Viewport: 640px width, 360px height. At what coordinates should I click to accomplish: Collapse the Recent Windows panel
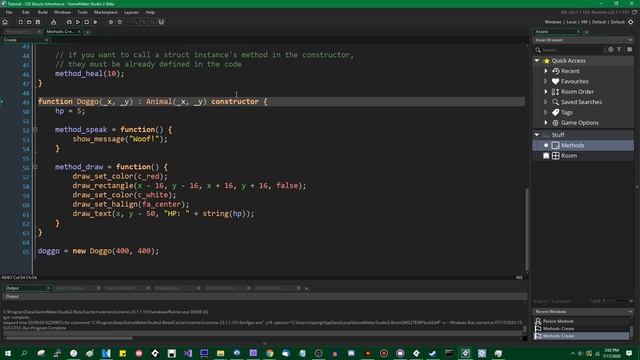[630, 312]
